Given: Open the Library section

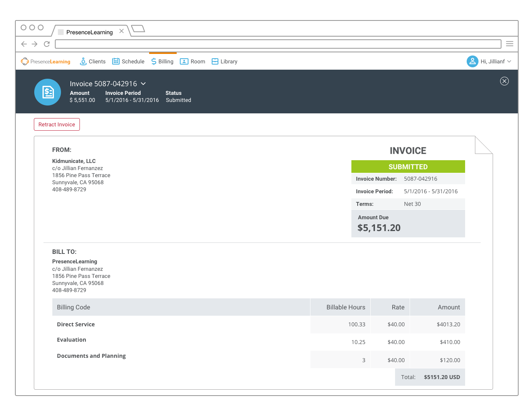Looking at the screenshot, I should point(225,61).
